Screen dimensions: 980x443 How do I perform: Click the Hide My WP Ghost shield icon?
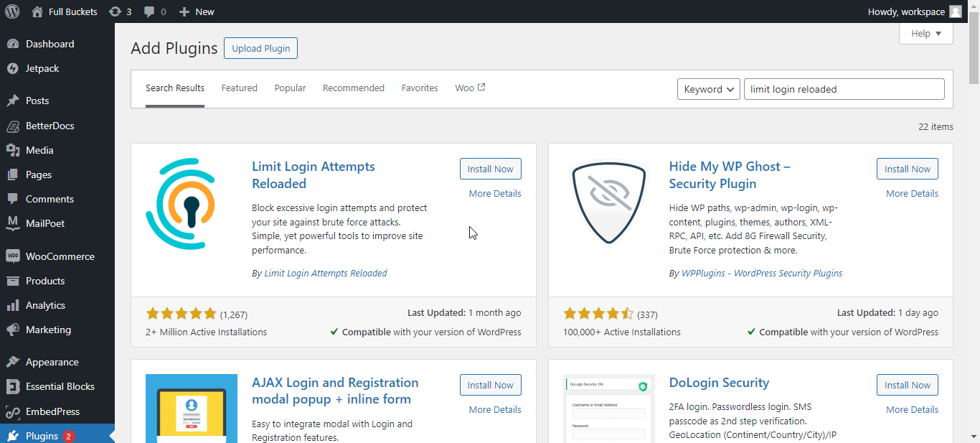pos(608,204)
